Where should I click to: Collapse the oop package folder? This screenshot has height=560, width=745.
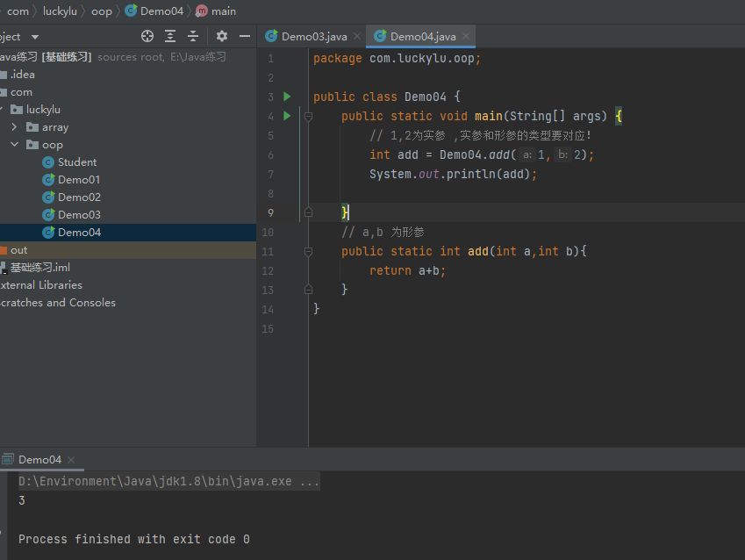click(x=14, y=145)
